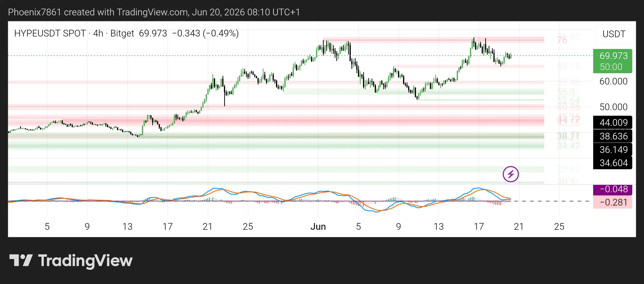Click the 44.009 price label
This screenshot has height=284, width=644.
click(x=613, y=122)
